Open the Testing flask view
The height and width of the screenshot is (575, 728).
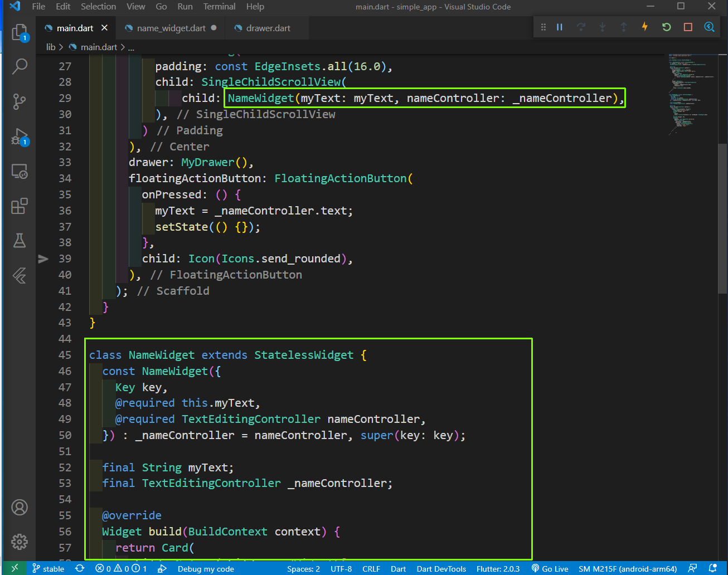click(x=20, y=241)
